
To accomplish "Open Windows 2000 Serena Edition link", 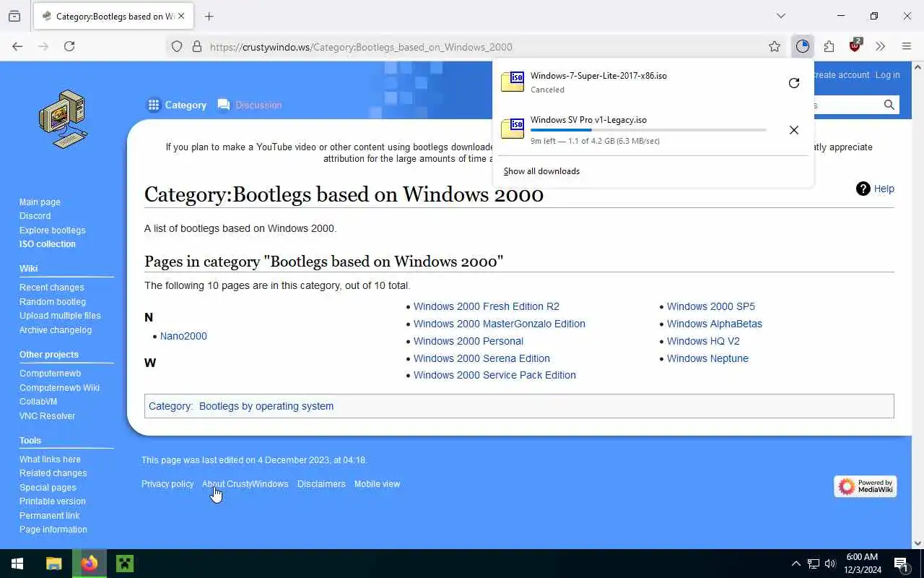I will point(481,358).
